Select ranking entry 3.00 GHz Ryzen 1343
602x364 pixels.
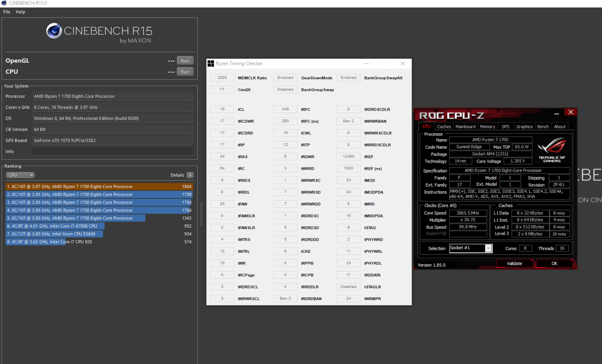point(99,218)
